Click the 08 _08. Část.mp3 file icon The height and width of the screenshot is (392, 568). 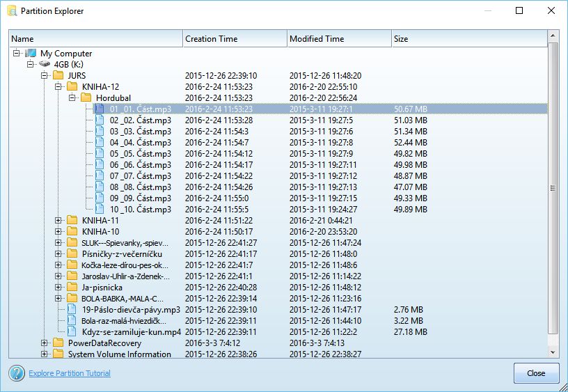pyautogui.click(x=100, y=187)
